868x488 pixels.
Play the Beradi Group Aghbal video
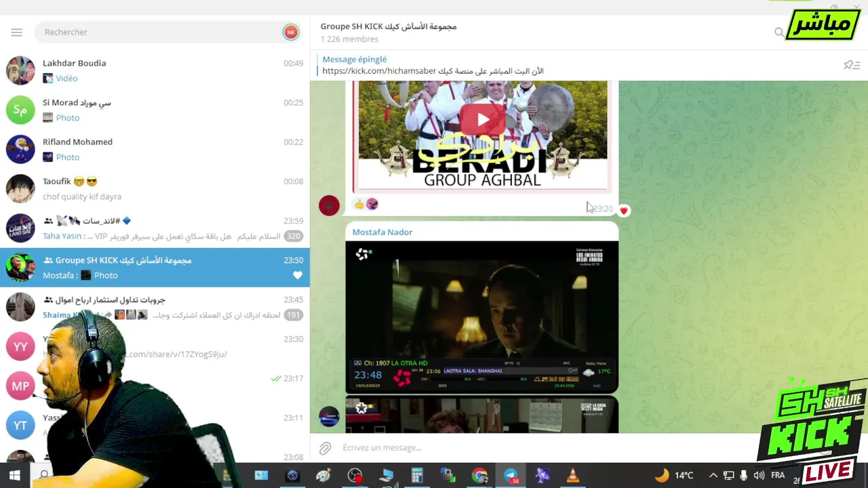click(x=481, y=120)
